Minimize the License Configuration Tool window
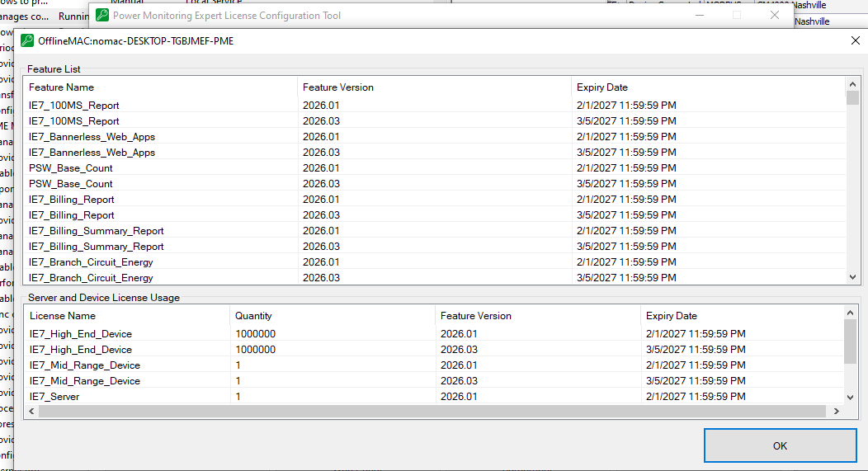 [700, 15]
